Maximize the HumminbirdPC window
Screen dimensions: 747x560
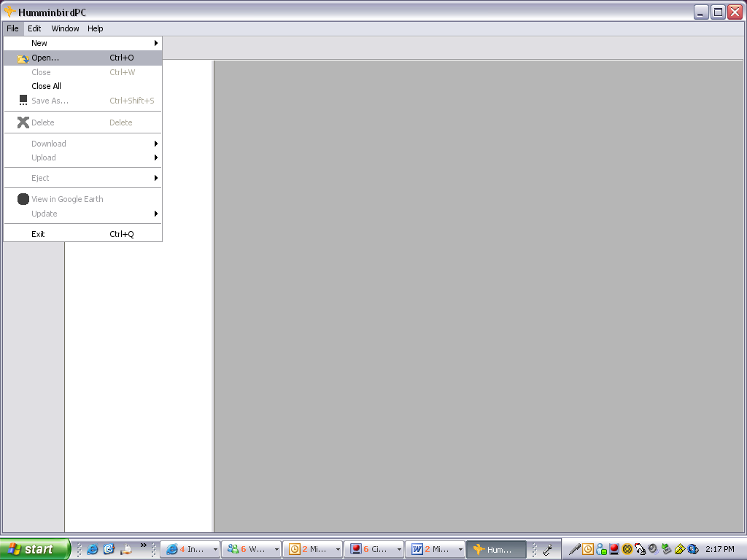pyautogui.click(x=718, y=12)
